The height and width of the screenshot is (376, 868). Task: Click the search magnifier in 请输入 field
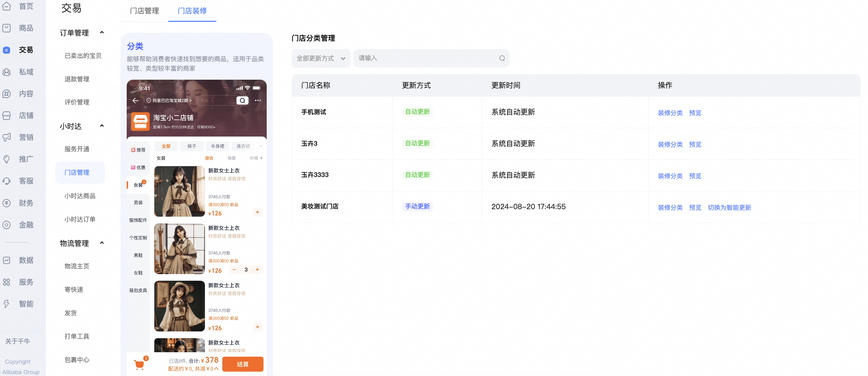coord(502,59)
